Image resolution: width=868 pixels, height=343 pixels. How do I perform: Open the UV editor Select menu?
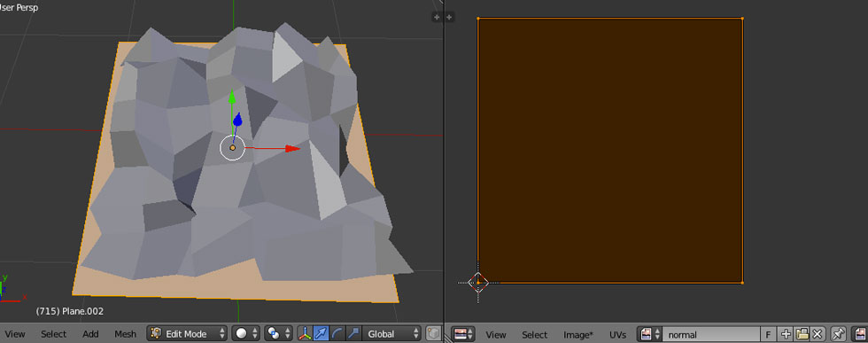(x=535, y=335)
